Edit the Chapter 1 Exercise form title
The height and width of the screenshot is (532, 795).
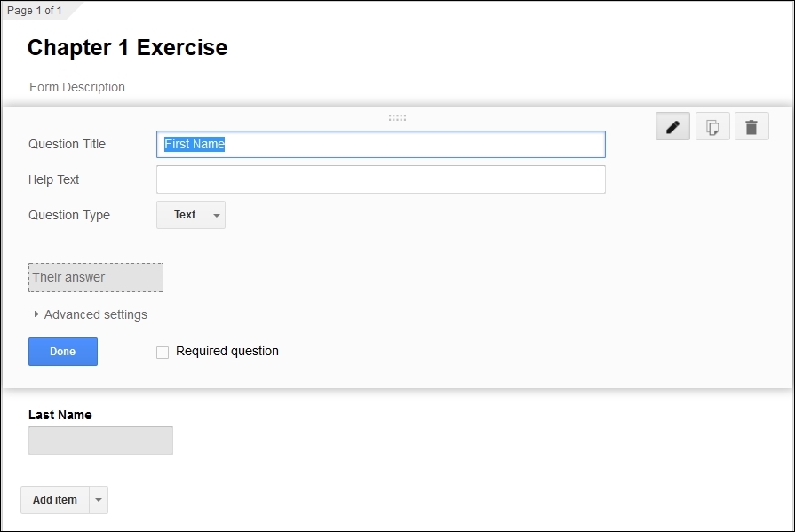click(127, 47)
